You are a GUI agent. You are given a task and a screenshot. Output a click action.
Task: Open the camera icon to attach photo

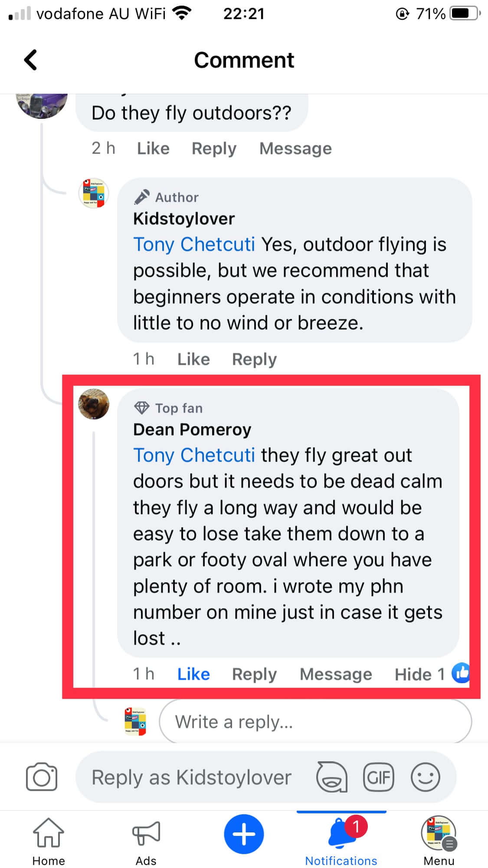click(x=42, y=777)
